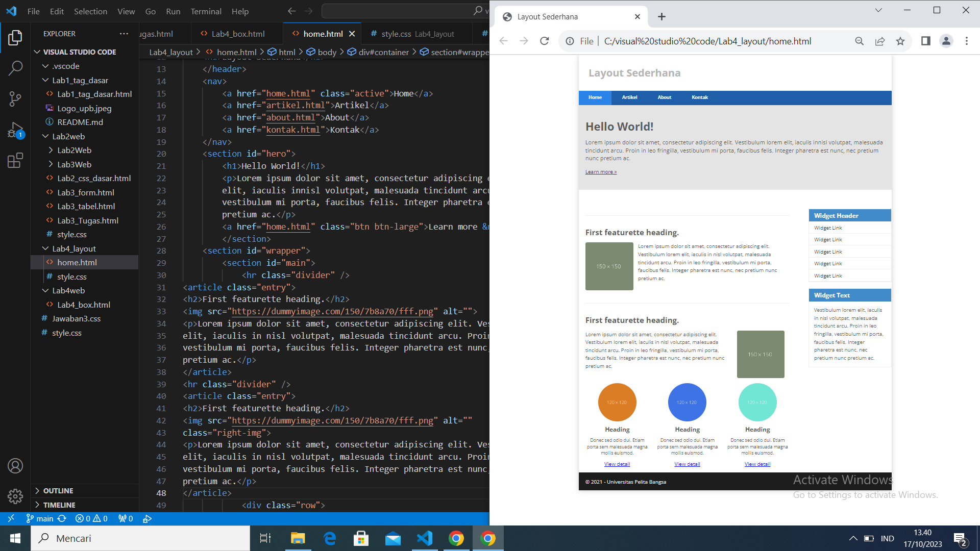This screenshot has height=551, width=980.
Task: Open File Explorer from the taskbar
Action: coord(298,538)
